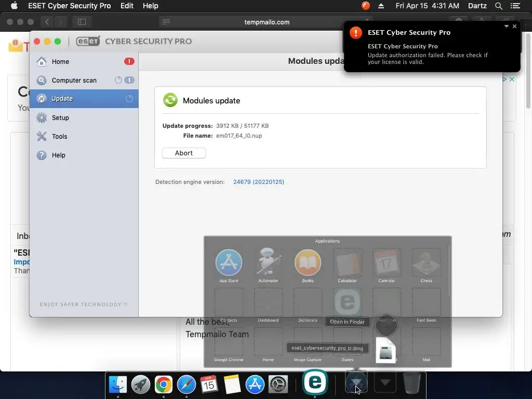Click the eject icon in menu bar

tap(381, 6)
